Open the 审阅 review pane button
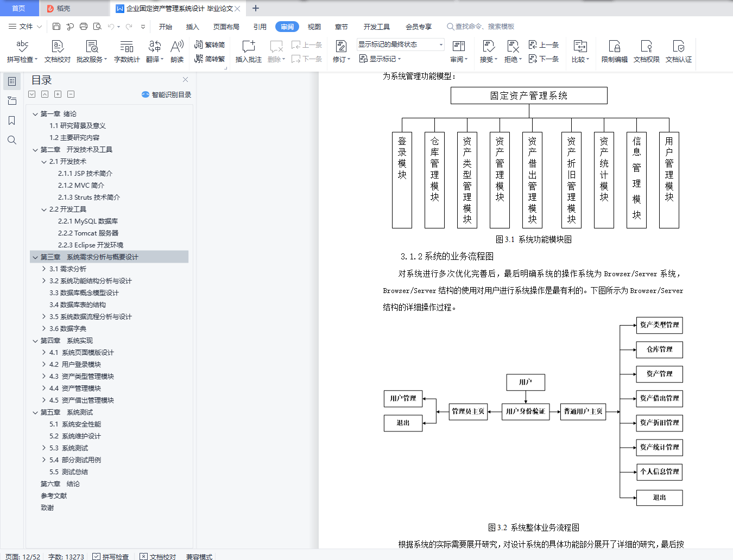733x560 pixels. pyautogui.click(x=459, y=51)
